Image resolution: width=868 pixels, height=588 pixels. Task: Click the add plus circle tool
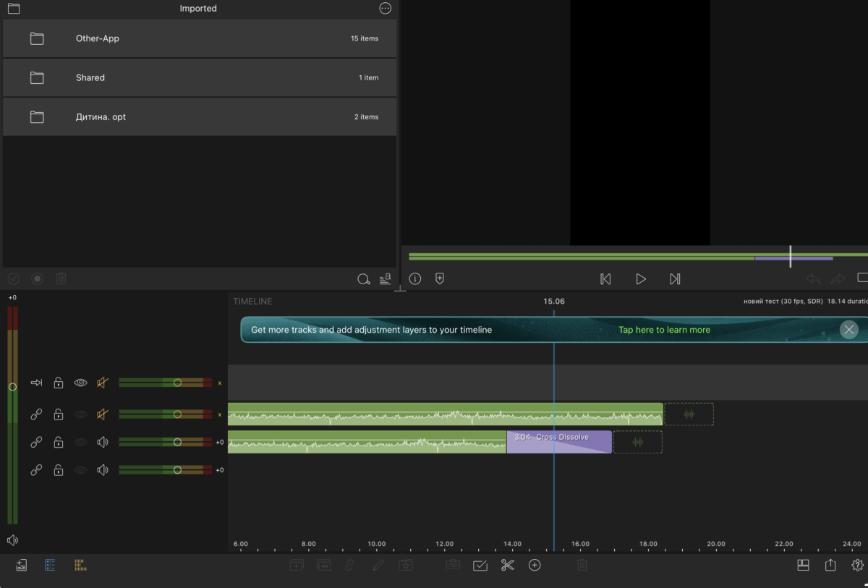pos(535,565)
